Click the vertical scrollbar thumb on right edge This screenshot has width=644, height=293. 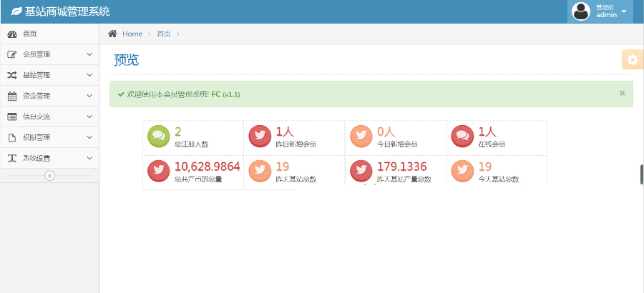coord(642,174)
